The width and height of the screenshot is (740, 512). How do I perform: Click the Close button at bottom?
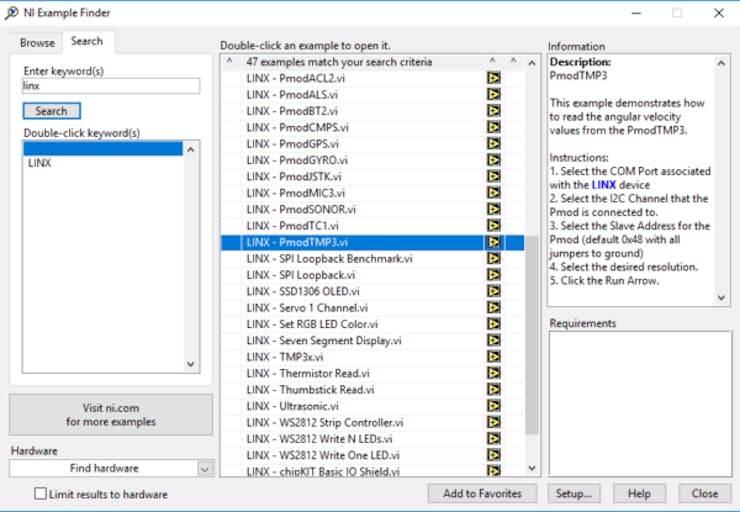click(x=705, y=494)
